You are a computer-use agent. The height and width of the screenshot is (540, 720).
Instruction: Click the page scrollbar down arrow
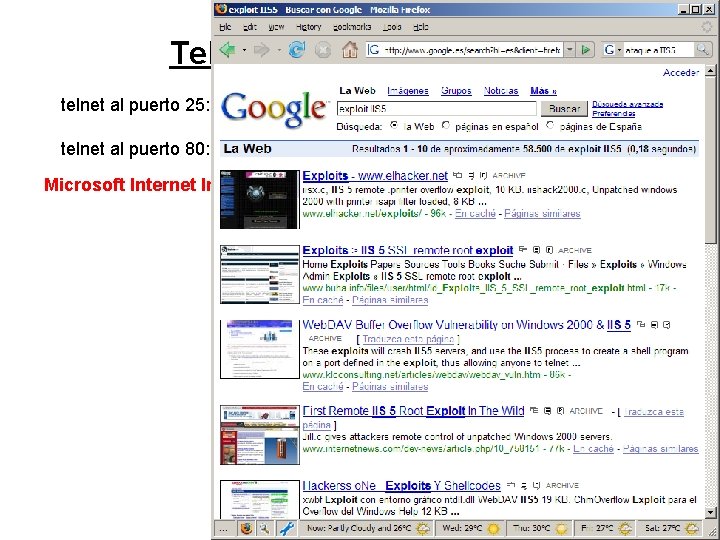tap(710, 512)
